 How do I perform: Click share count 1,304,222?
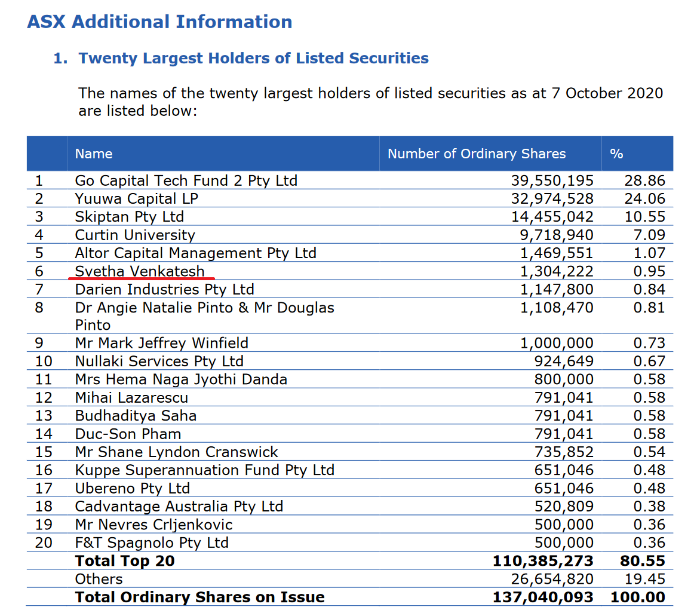557,271
